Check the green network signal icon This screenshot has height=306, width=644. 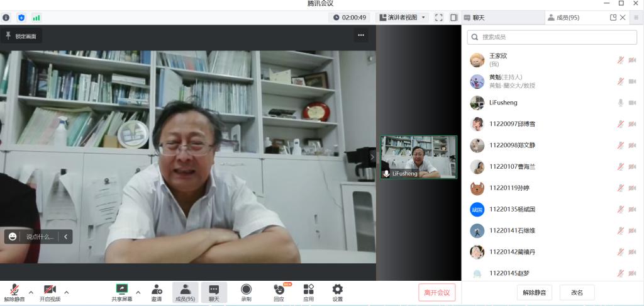36,18
